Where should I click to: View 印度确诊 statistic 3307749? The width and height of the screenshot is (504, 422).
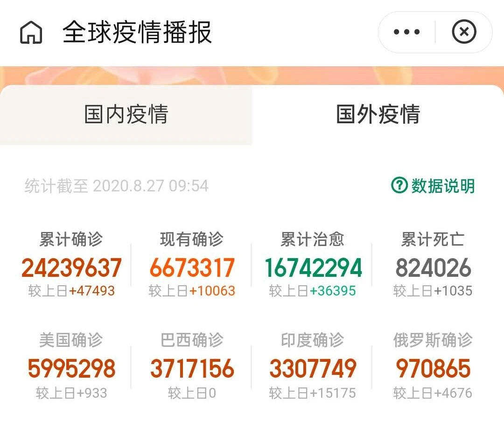pos(313,368)
